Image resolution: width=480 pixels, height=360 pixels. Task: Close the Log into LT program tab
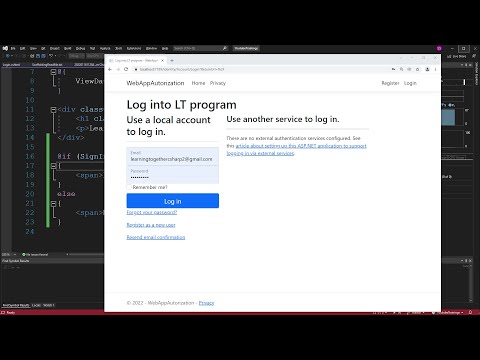pyautogui.click(x=162, y=60)
